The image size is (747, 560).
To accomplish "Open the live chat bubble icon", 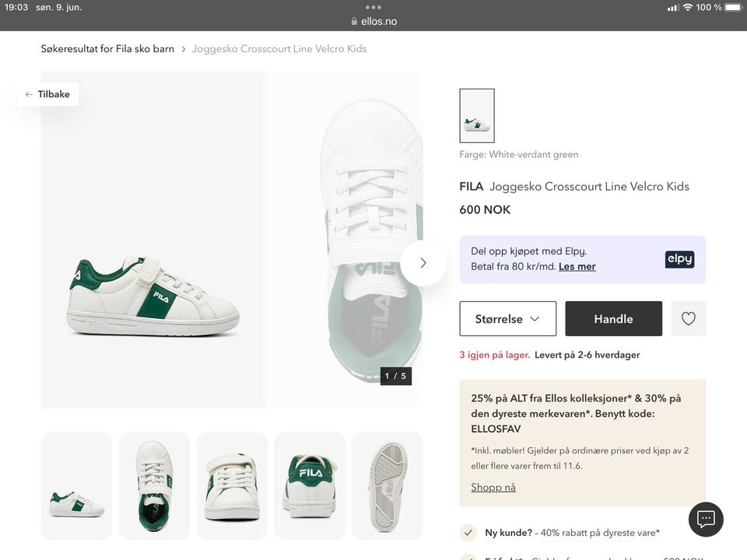I will [x=706, y=519].
